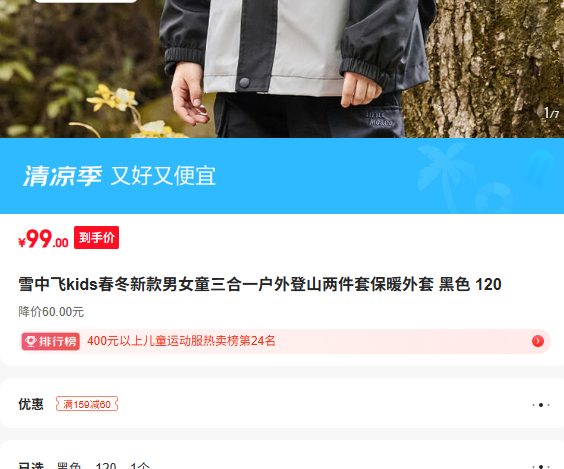564x469 pixels.
Task: Tap the swim ring graphic in banner
Action: click(495, 198)
